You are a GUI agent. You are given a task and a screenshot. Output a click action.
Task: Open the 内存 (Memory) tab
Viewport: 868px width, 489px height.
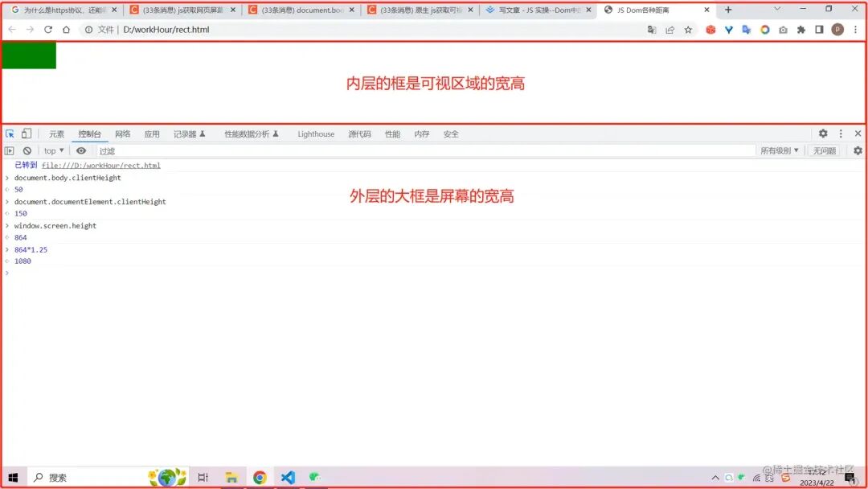(421, 134)
